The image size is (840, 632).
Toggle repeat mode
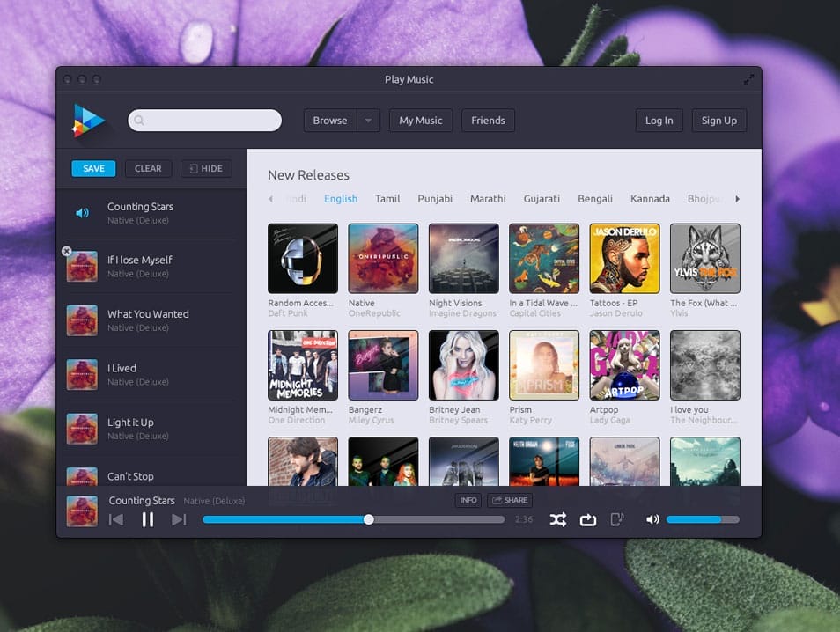(x=588, y=519)
